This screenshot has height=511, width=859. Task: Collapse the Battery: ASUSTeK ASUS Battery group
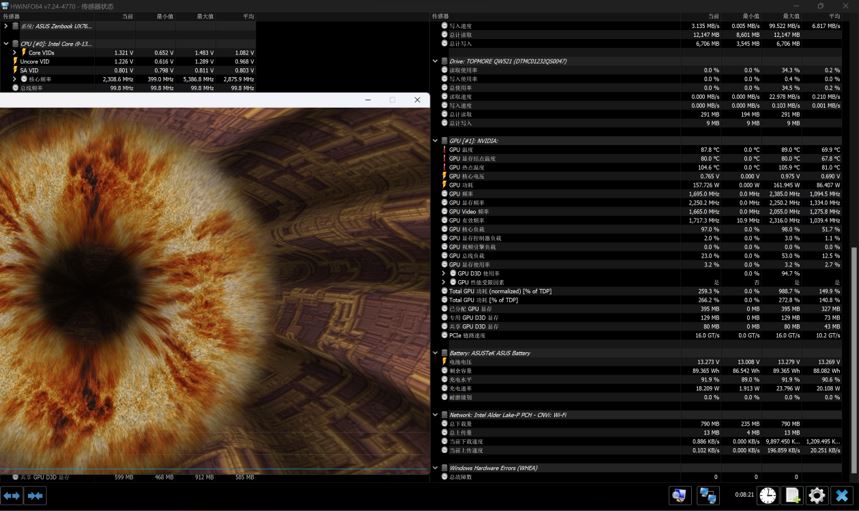tap(436, 353)
